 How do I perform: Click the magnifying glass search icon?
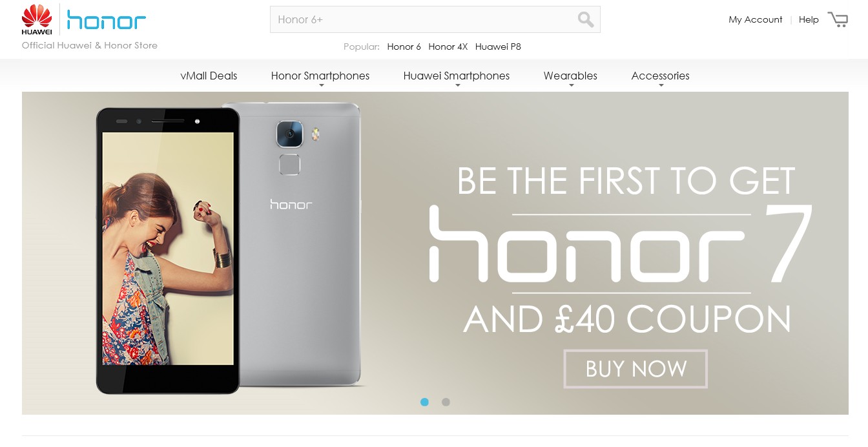586,19
